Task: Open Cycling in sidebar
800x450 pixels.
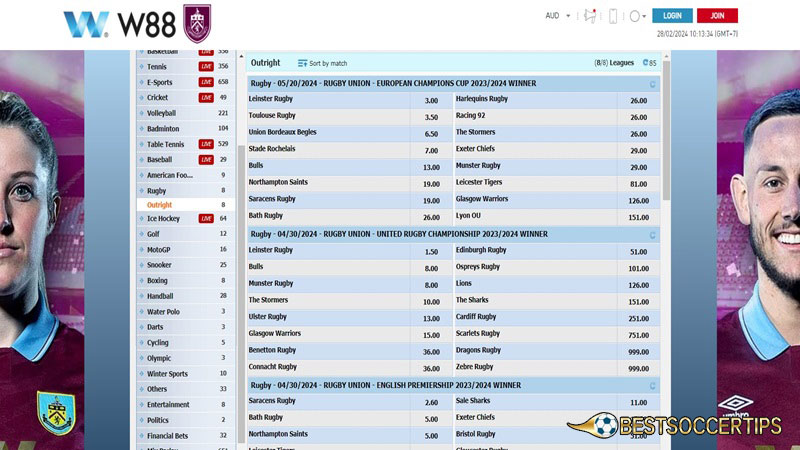Action: click(158, 343)
